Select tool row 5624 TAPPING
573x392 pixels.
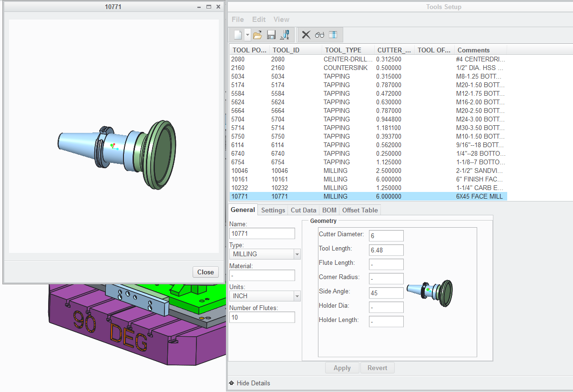[x=368, y=102]
